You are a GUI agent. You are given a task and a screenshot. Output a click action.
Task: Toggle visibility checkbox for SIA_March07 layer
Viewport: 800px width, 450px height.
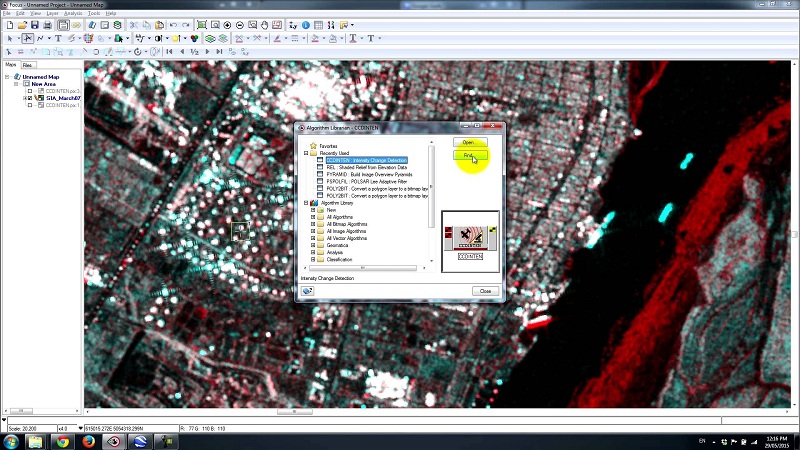tap(30, 98)
